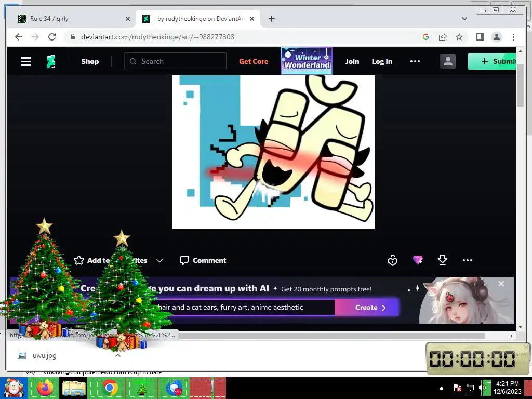The image size is (532, 399).
Task: Open the artwork more actions dots
Action: pyautogui.click(x=468, y=260)
